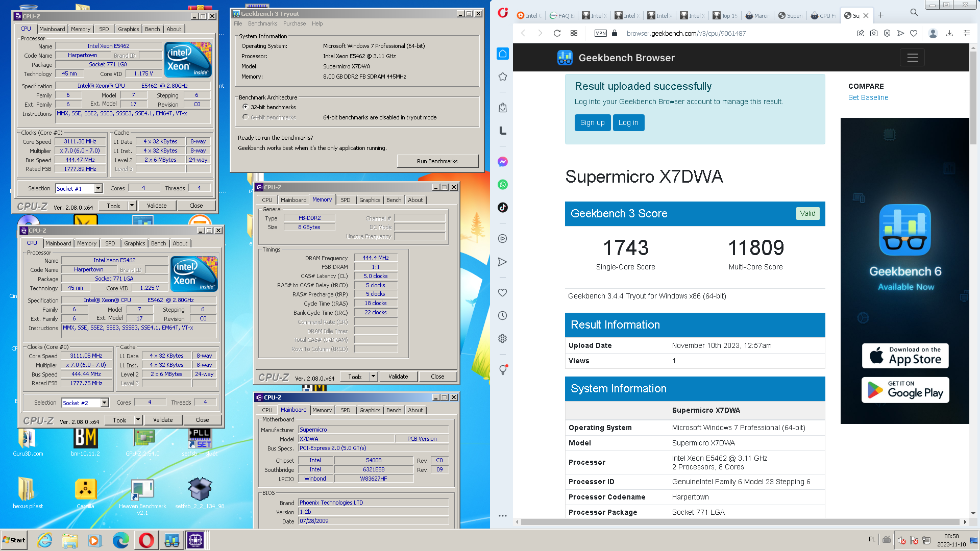Open the downloads icon in Opera toolbar
The height and width of the screenshot is (551, 980).
pos(949,33)
